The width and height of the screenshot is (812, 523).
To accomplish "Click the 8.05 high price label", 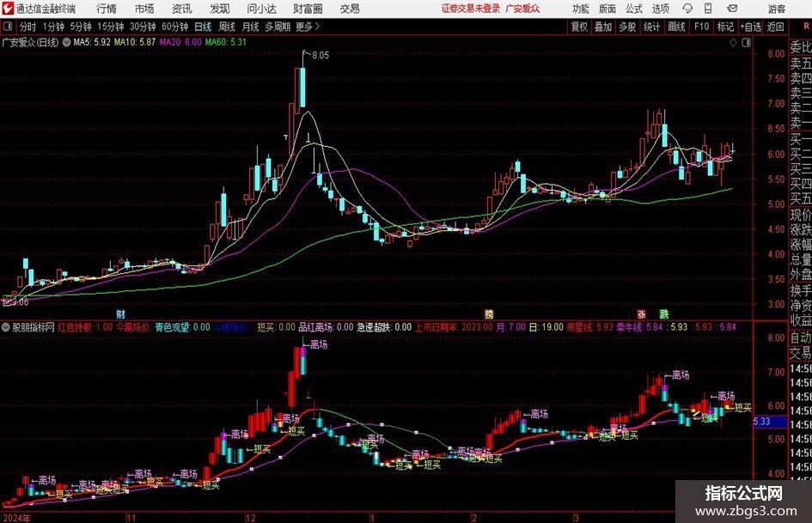I will point(321,56).
